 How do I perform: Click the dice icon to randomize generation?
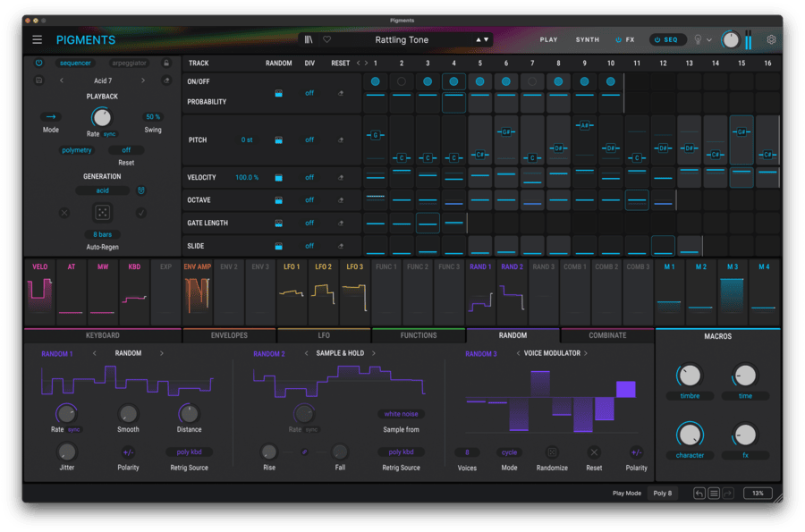coord(101,212)
